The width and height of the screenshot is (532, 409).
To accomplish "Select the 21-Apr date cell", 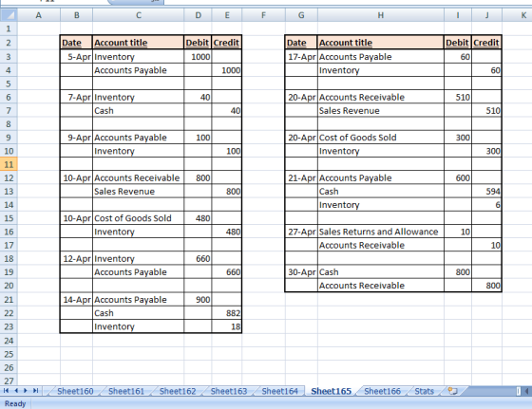I will point(301,177).
